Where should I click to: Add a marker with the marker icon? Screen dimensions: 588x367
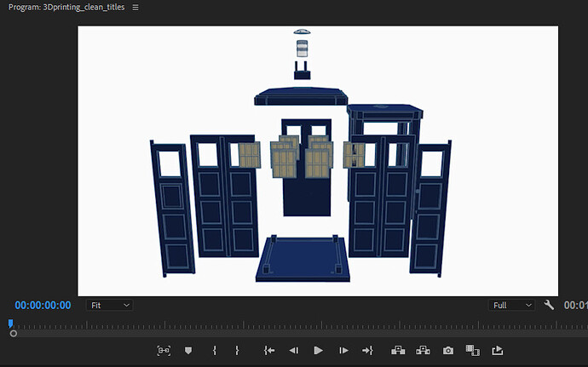tap(188, 350)
